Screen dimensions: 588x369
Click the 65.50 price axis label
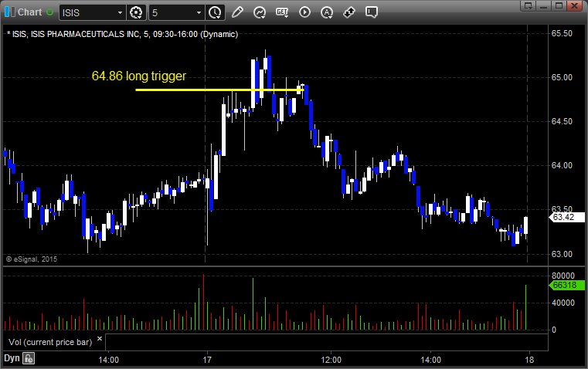pos(562,33)
